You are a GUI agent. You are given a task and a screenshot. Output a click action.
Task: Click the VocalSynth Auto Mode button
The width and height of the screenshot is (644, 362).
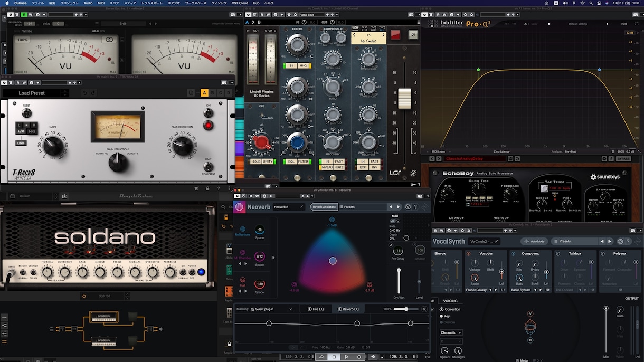[535, 241]
